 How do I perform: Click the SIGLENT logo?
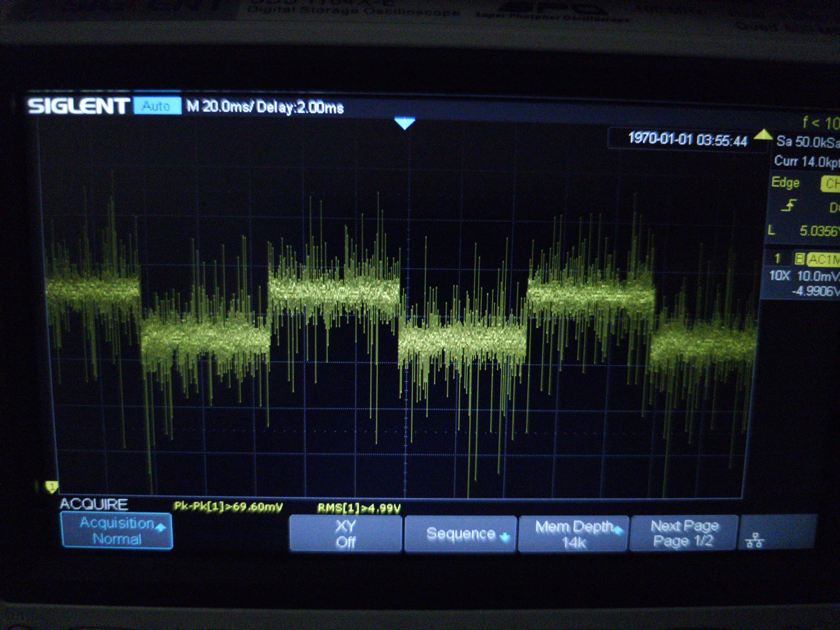click(79, 106)
